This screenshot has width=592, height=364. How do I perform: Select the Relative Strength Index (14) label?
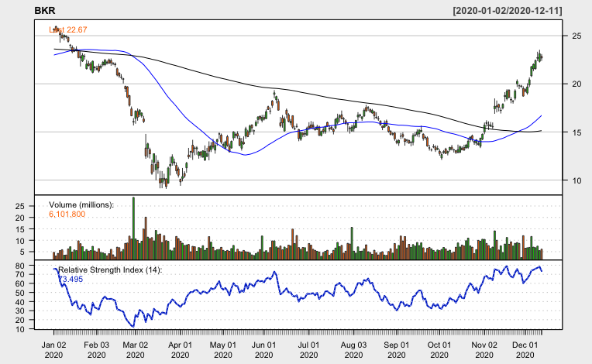coord(112,269)
